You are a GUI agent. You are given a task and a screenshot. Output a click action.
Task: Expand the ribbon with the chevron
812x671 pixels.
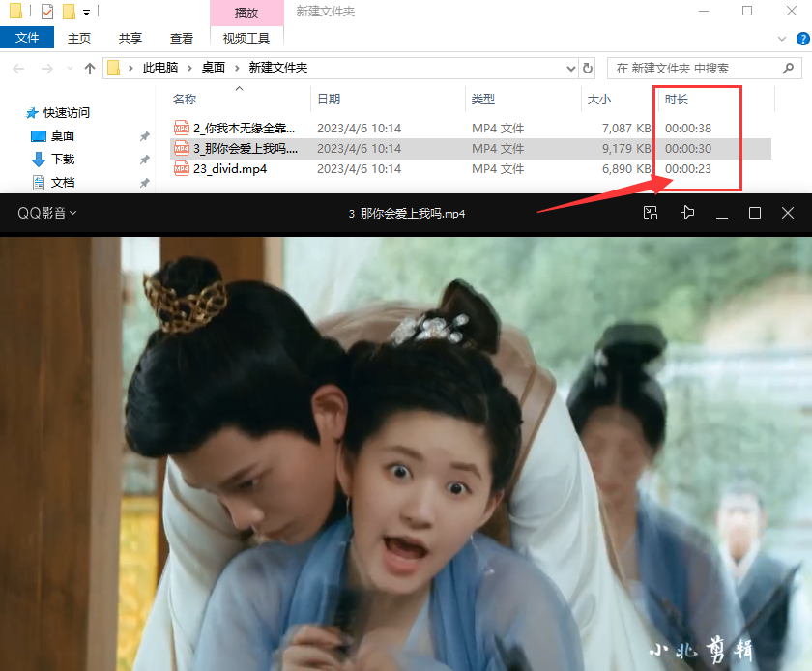pos(782,39)
